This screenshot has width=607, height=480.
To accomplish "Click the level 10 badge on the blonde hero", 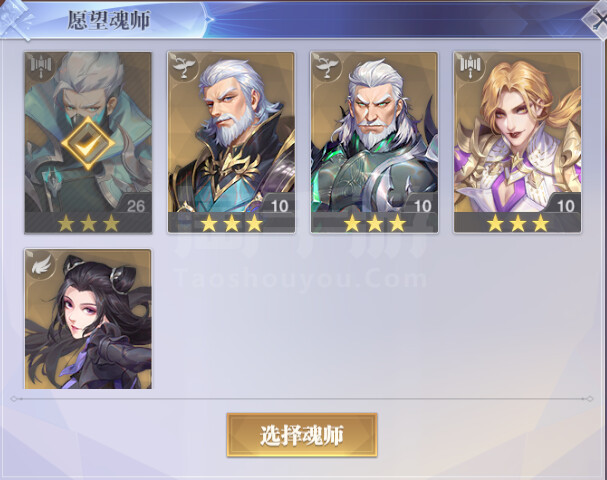I will pyautogui.click(x=565, y=205).
